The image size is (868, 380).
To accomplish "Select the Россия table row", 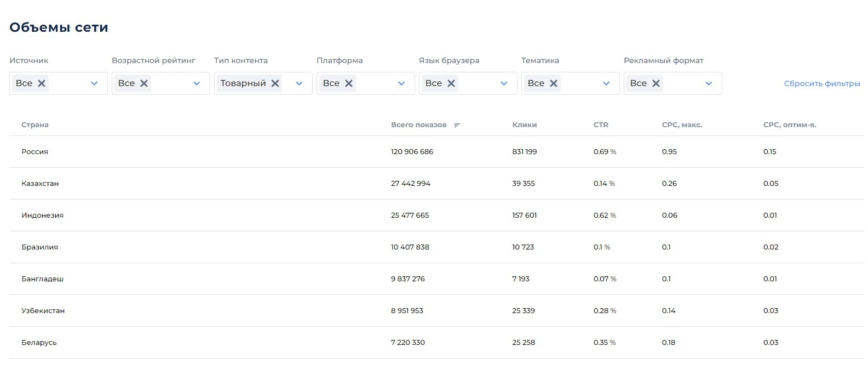I will click(436, 152).
